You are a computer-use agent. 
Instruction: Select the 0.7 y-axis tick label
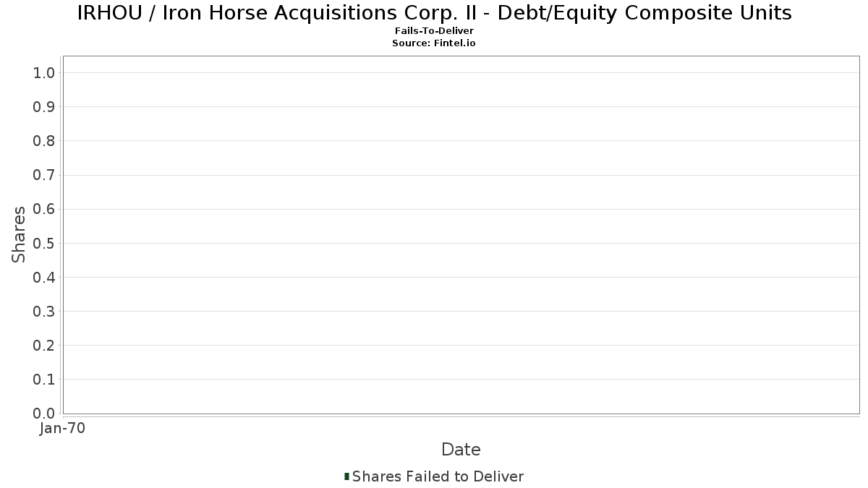point(44,175)
